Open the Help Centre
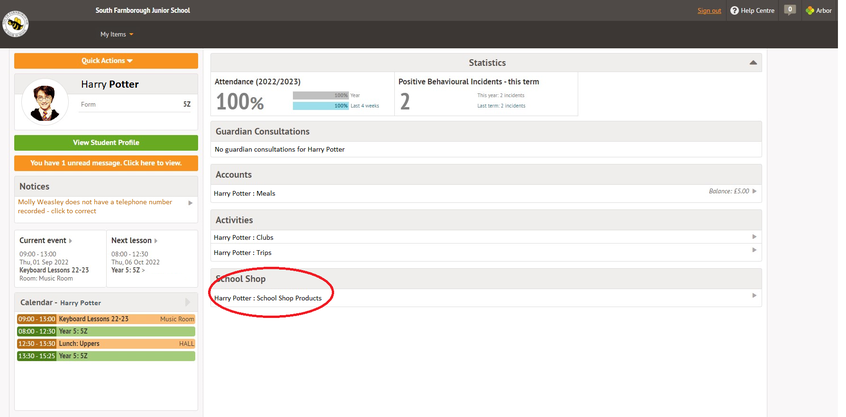This screenshot has height=417, width=846. (x=752, y=11)
